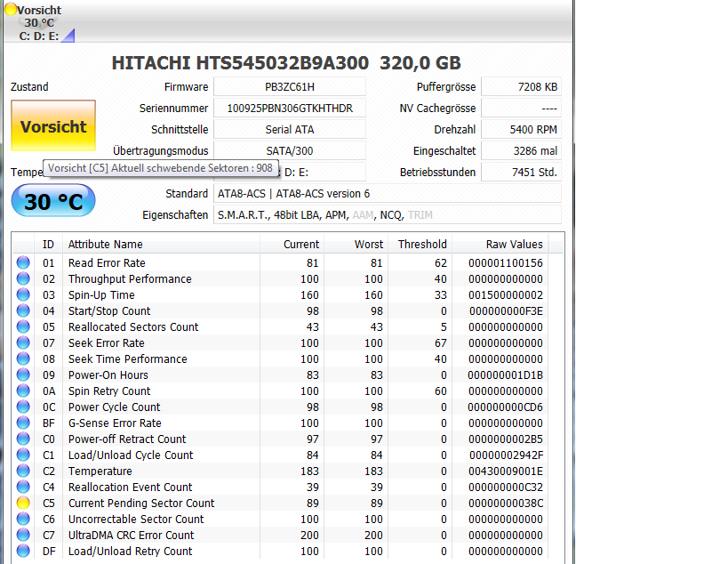Click the Standard field ATA8-ACS

click(x=388, y=194)
